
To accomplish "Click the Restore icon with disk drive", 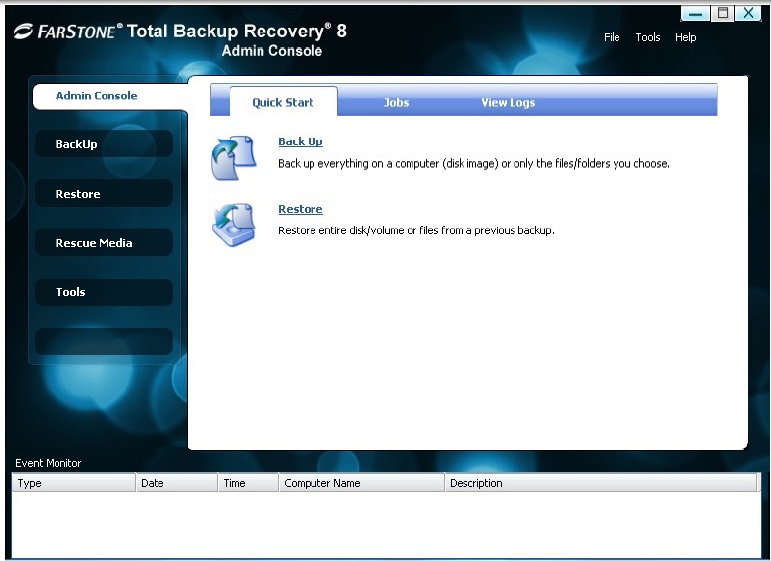I will [x=234, y=224].
